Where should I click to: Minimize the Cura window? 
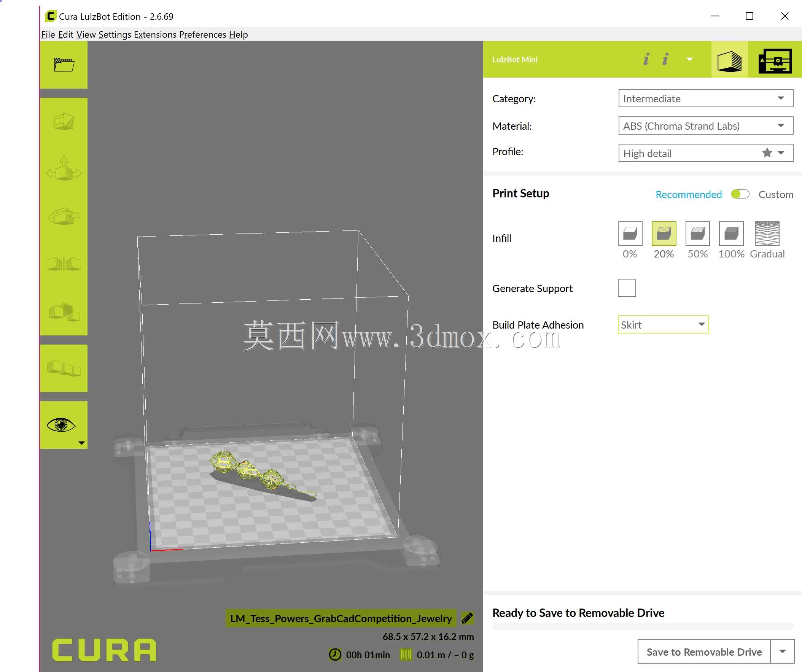714,16
